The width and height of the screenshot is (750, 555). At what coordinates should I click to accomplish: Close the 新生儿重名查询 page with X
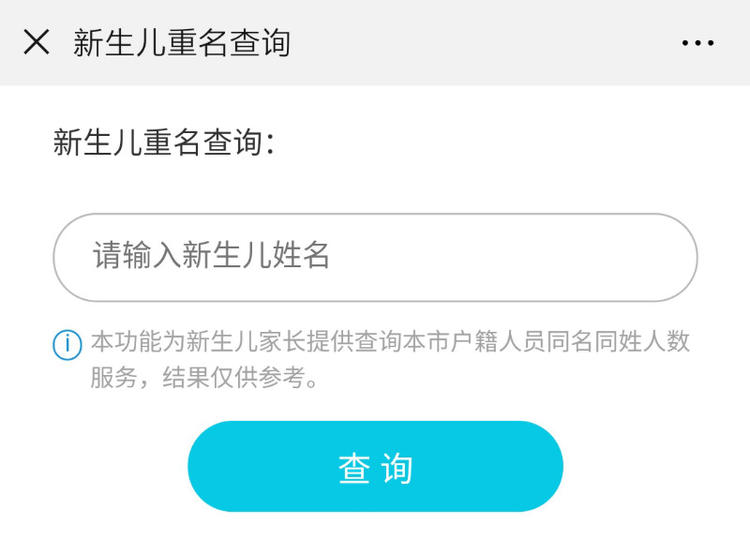pos(36,42)
